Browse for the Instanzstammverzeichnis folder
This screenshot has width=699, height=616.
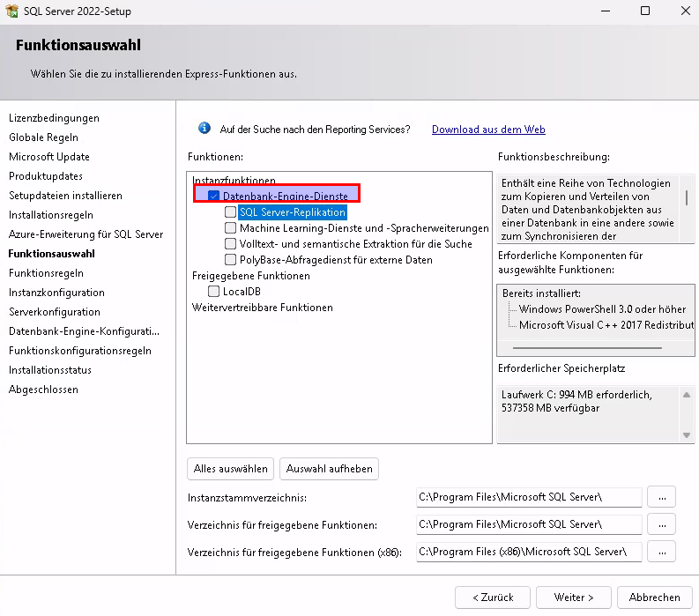[661, 497]
